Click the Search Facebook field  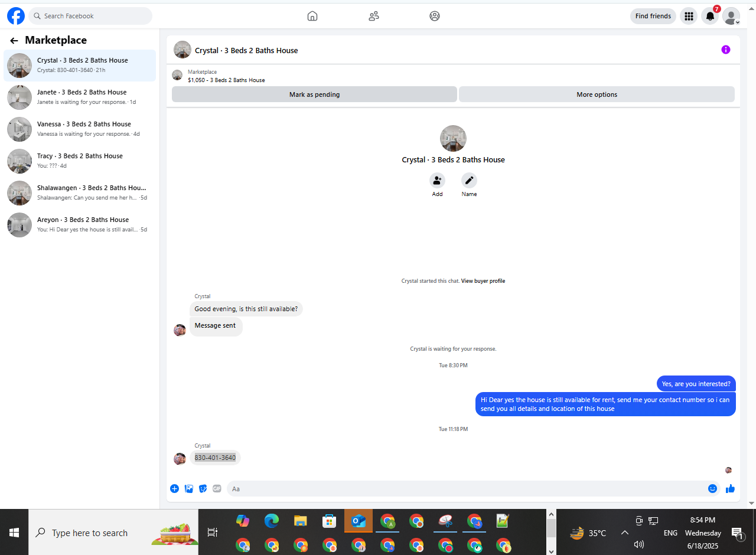90,16
